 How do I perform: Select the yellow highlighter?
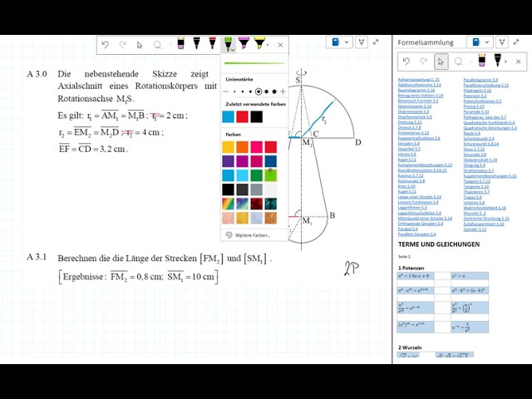coord(259,43)
